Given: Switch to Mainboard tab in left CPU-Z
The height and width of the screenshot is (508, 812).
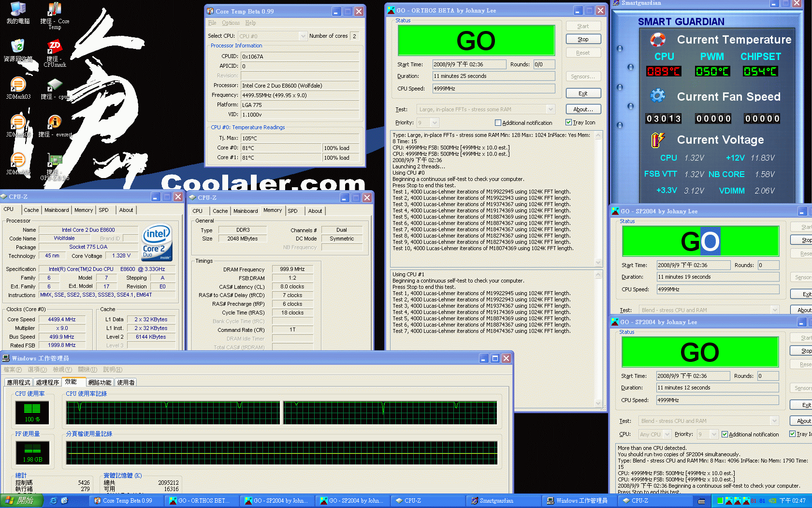Looking at the screenshot, I should pyautogui.click(x=57, y=210).
